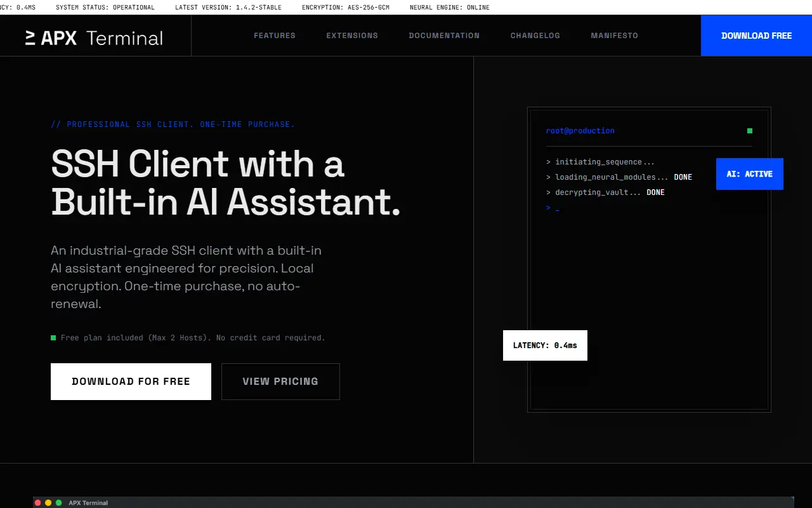
Task: Click the red dot in the APX Terminal preview window
Action: point(38,503)
